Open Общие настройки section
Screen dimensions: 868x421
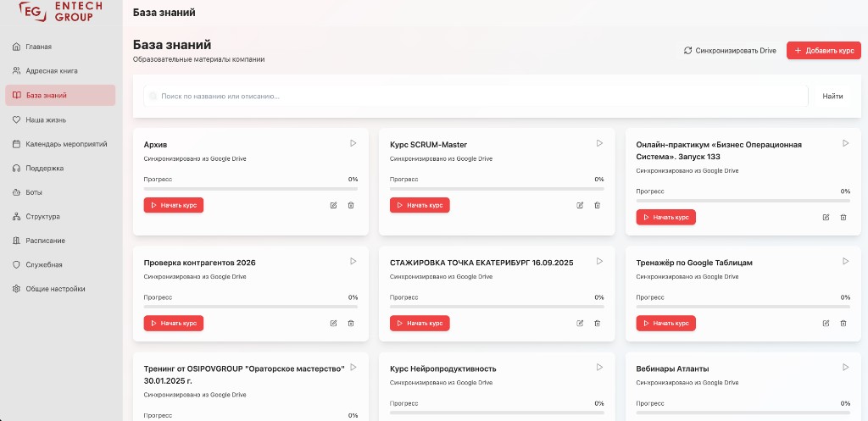(x=60, y=289)
